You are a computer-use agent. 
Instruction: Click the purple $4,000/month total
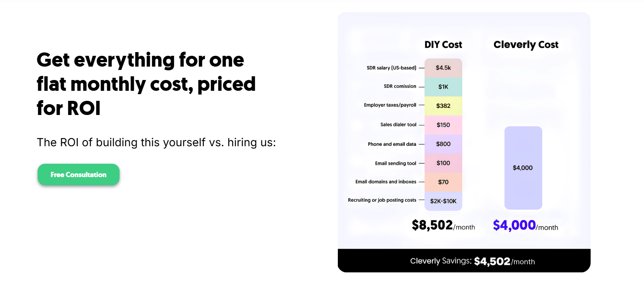pos(526,225)
